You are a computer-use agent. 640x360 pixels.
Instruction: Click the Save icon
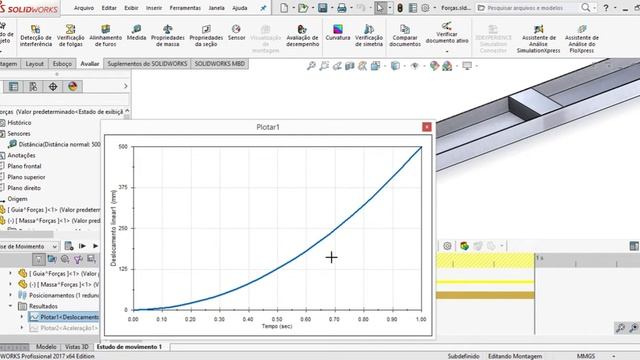point(322,8)
